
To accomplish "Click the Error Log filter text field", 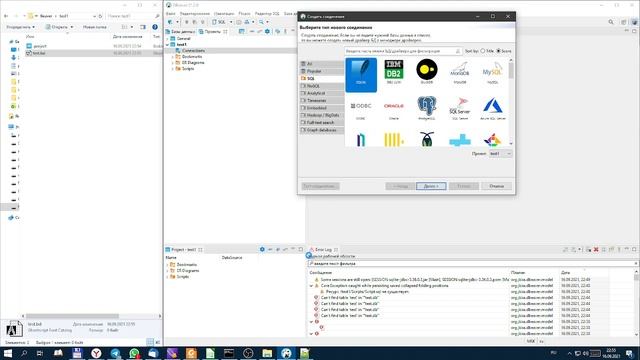I will pos(473,264).
